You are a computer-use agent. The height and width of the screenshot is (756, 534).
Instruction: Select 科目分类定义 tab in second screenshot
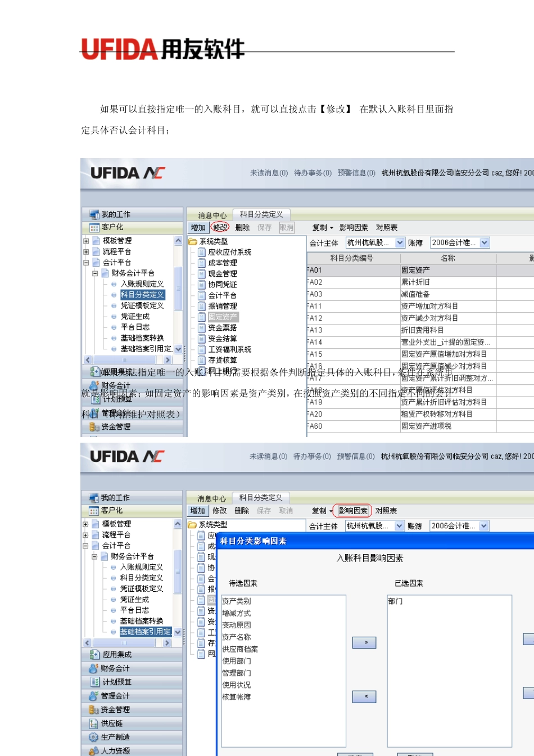(261, 497)
